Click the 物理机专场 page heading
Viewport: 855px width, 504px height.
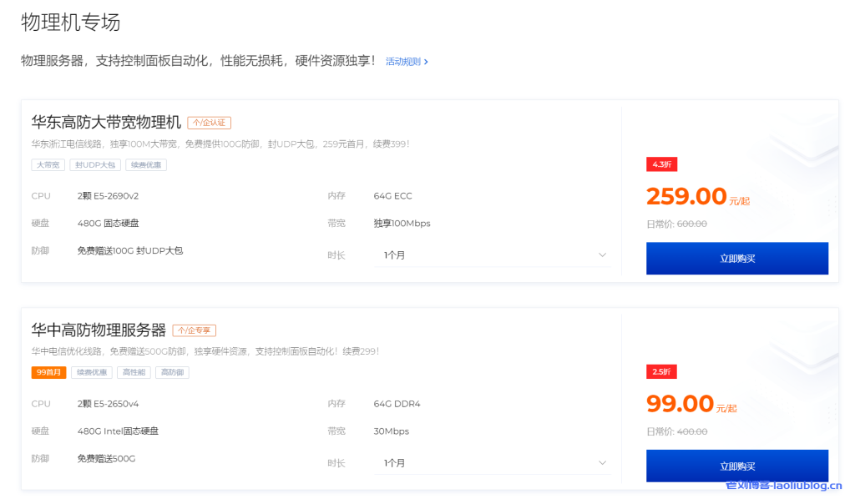coord(70,24)
